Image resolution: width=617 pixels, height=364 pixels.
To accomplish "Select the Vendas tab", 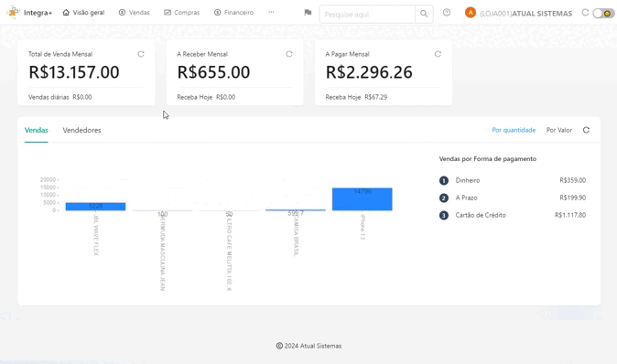I will (37, 130).
